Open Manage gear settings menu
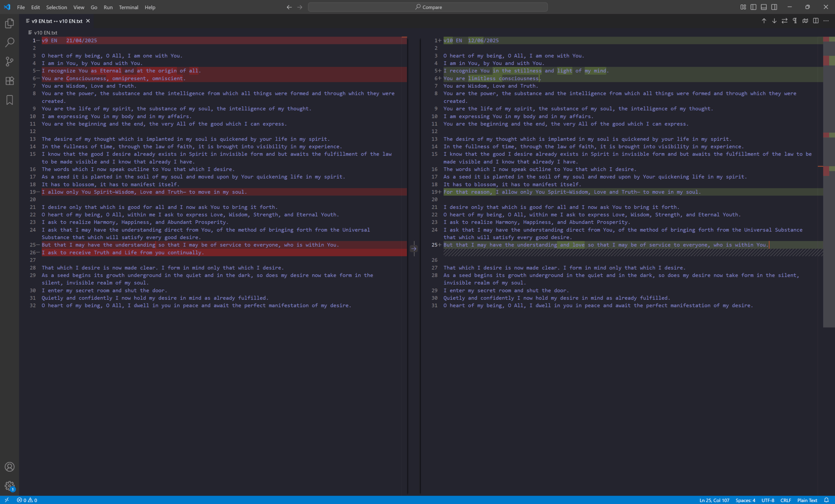 [9, 486]
